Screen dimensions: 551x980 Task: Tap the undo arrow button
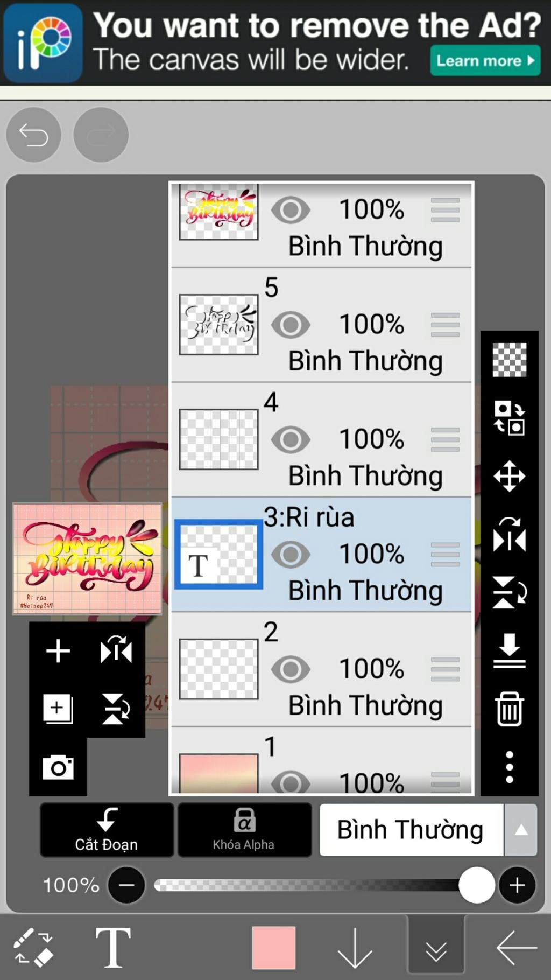tap(33, 135)
